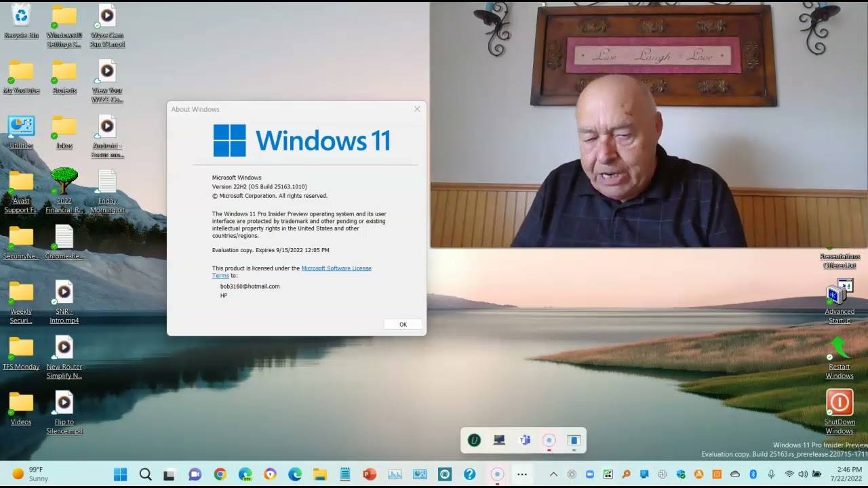
Task: Select the Weekly Securi... folder
Action: pos(21,302)
